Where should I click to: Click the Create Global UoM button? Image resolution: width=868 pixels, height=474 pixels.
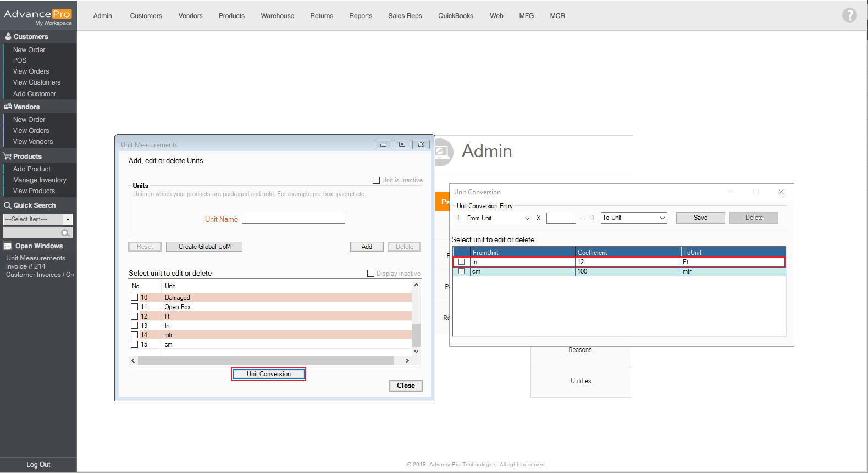[204, 247]
